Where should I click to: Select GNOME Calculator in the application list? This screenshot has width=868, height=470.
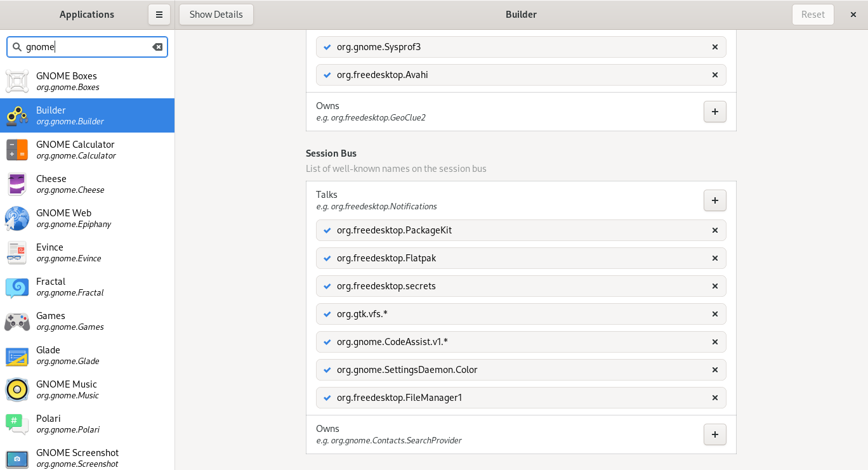point(88,150)
